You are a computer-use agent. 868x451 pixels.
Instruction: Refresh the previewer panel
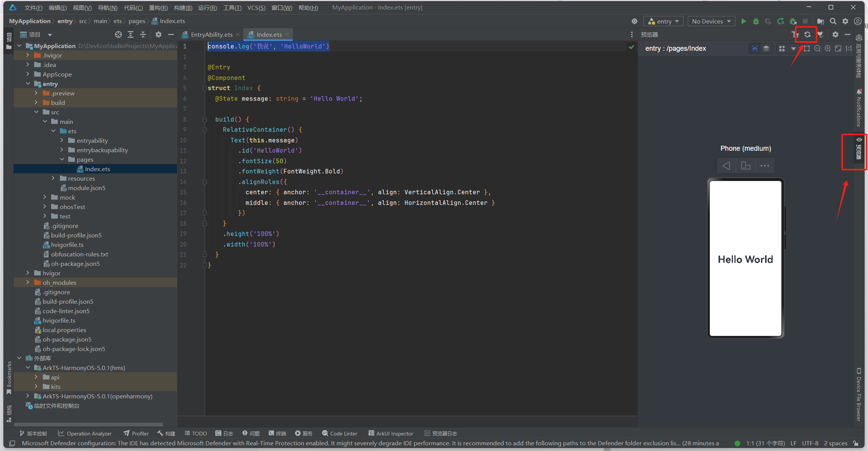click(x=807, y=34)
